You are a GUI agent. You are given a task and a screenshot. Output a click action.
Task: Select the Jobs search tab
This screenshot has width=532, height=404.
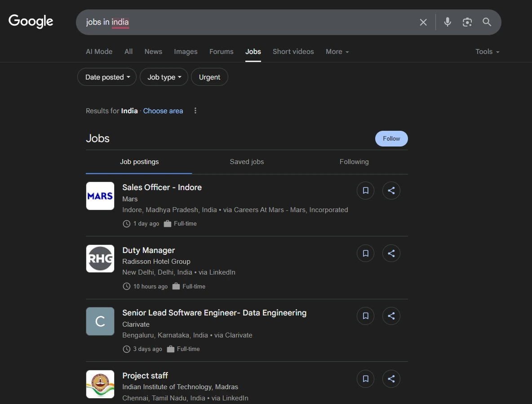[x=253, y=52]
